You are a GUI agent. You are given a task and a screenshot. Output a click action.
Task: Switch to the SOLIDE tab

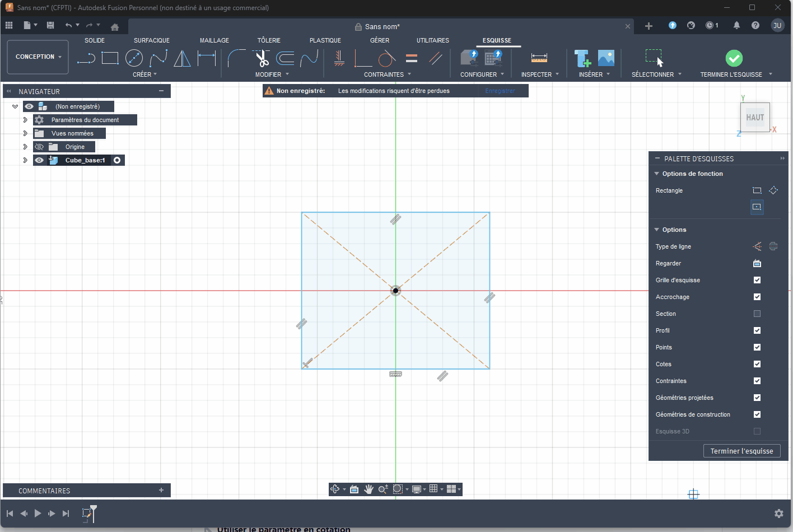pyautogui.click(x=94, y=40)
